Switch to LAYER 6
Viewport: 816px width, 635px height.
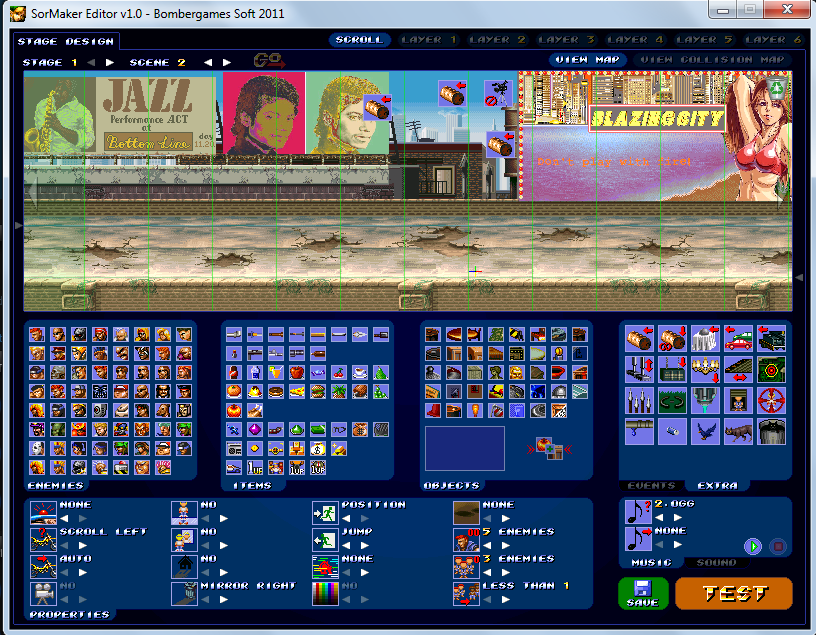(773, 40)
